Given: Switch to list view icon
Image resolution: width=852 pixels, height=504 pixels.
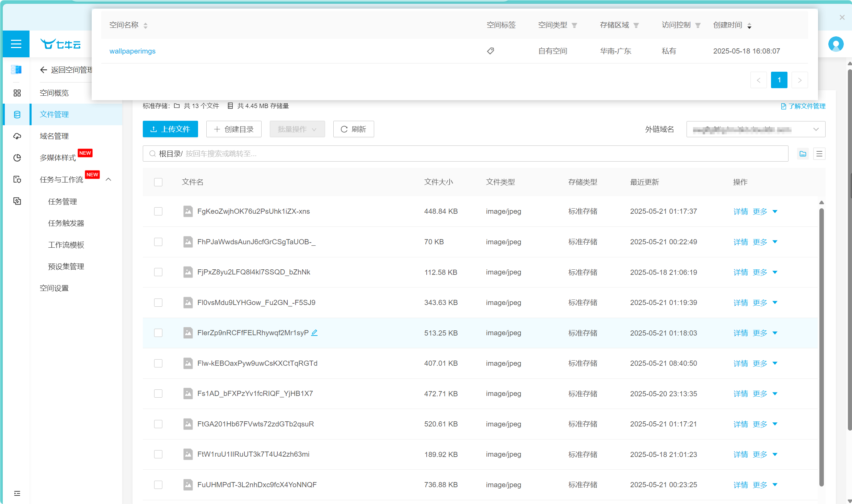Looking at the screenshot, I should pyautogui.click(x=819, y=154).
